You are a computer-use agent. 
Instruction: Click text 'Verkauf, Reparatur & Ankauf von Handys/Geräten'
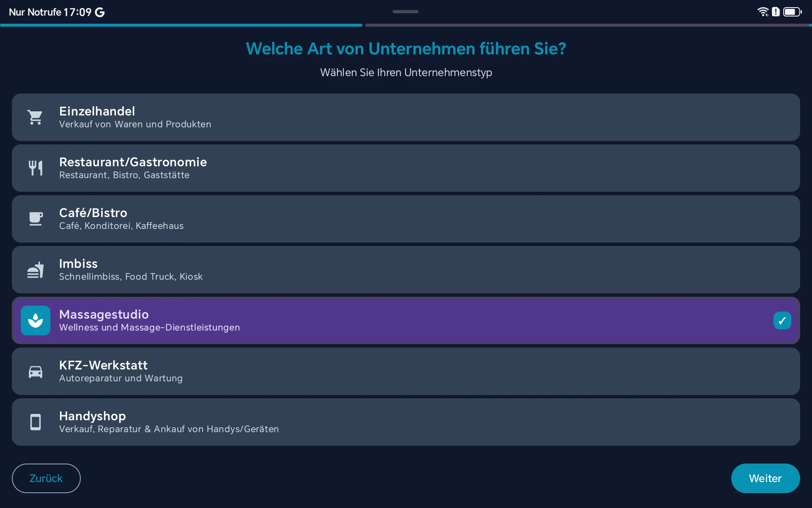pyautogui.click(x=169, y=429)
